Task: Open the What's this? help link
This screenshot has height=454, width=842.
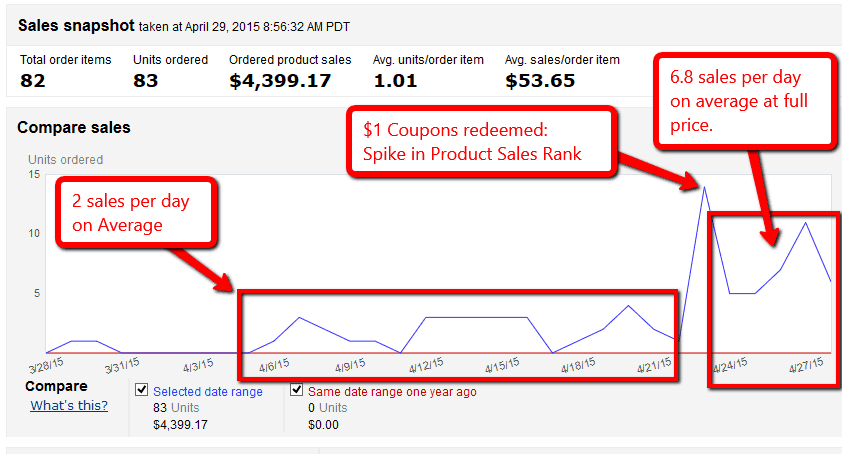Action: coord(69,406)
